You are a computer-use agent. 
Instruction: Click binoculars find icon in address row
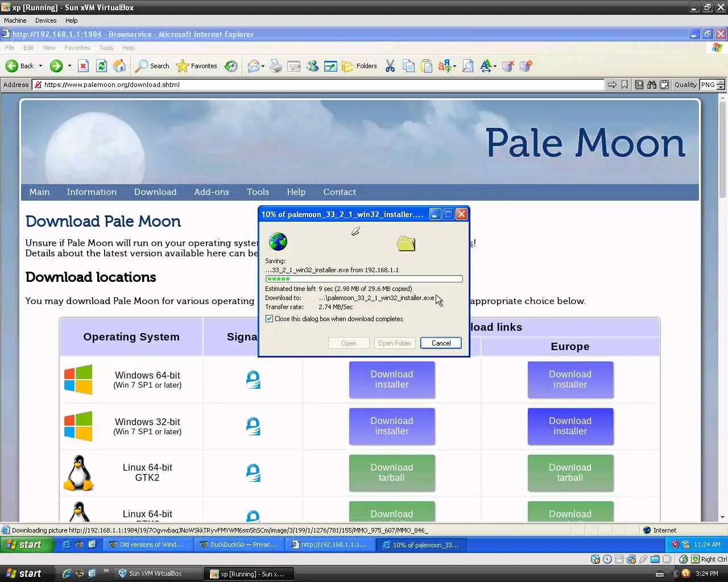coord(652,85)
